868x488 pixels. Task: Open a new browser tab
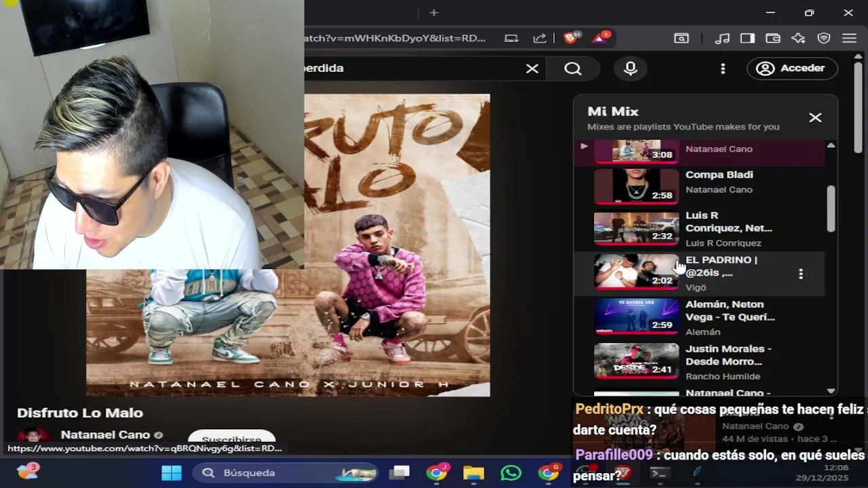coord(434,12)
